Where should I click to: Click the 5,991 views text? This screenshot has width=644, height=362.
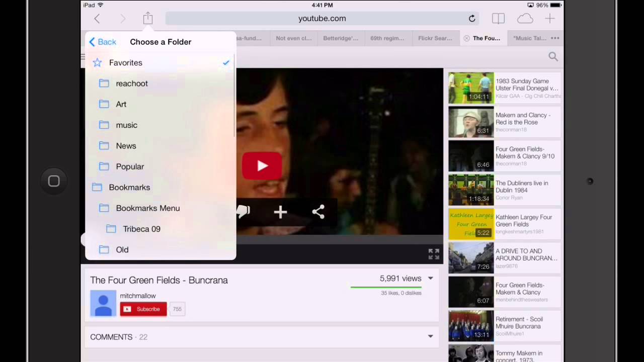400,278
